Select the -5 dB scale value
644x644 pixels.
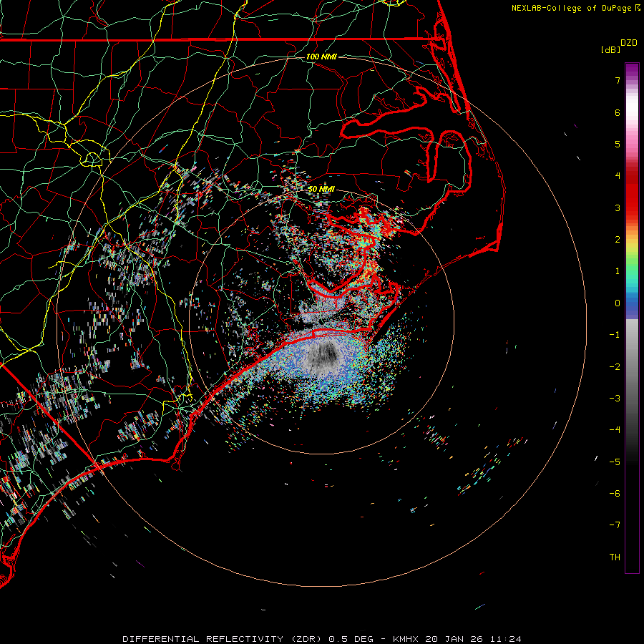pyautogui.click(x=615, y=462)
